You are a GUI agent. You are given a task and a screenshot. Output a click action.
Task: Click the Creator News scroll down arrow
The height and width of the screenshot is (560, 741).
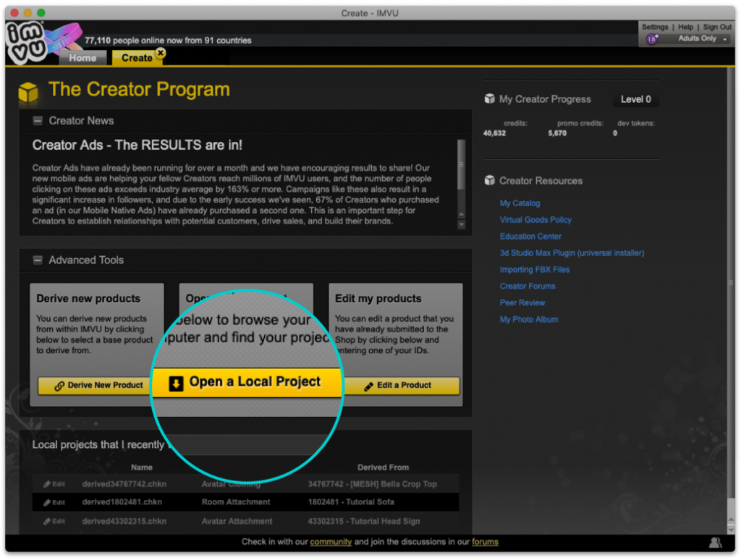pos(461,225)
